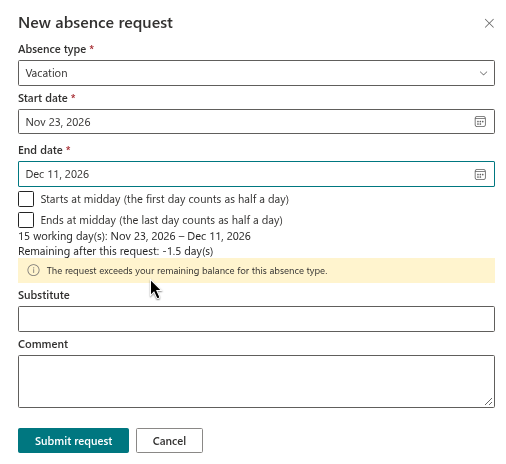Screen dimensions: 506x464
Task: Enable the Starts at midday checkbox
Action: click(26, 199)
